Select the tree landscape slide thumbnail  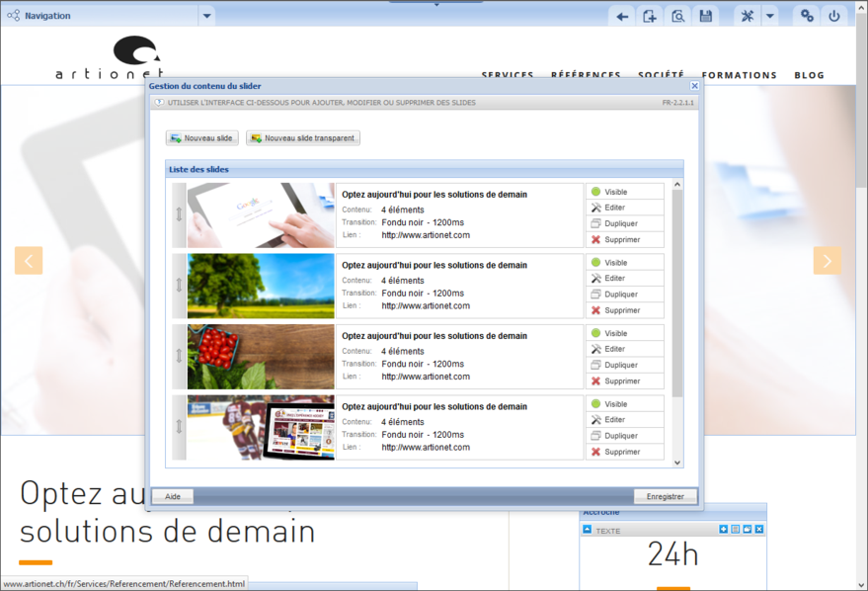tap(261, 286)
